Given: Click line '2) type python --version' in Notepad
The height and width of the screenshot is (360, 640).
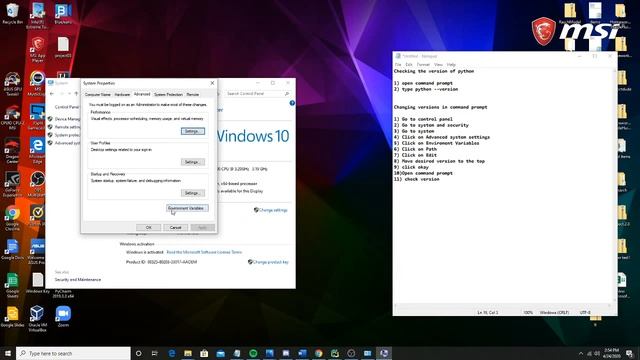Looking at the screenshot, I should 426,89.
